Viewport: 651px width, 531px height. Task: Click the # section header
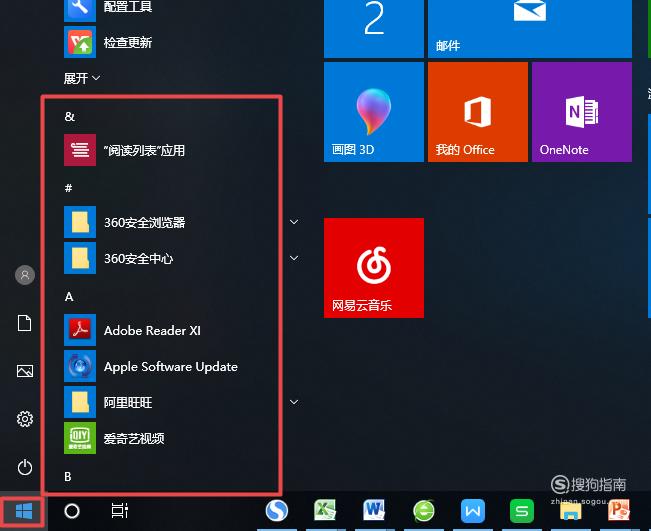click(69, 188)
